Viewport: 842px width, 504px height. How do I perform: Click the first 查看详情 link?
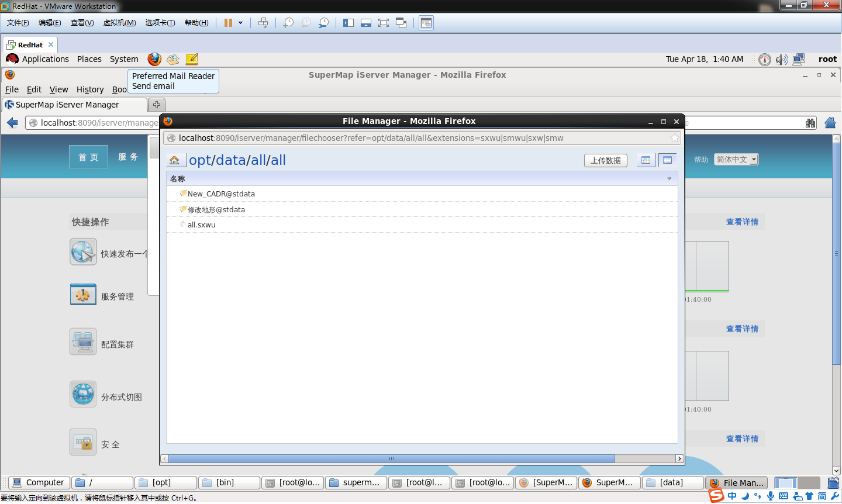pyautogui.click(x=742, y=222)
